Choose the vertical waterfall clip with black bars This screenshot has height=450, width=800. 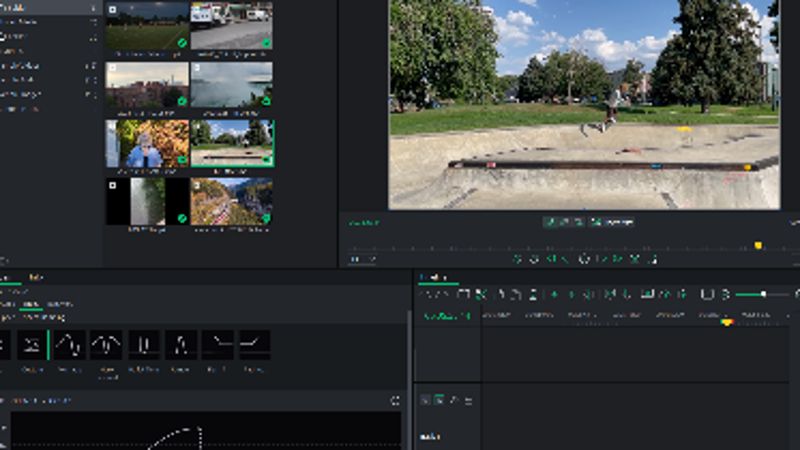(147, 202)
